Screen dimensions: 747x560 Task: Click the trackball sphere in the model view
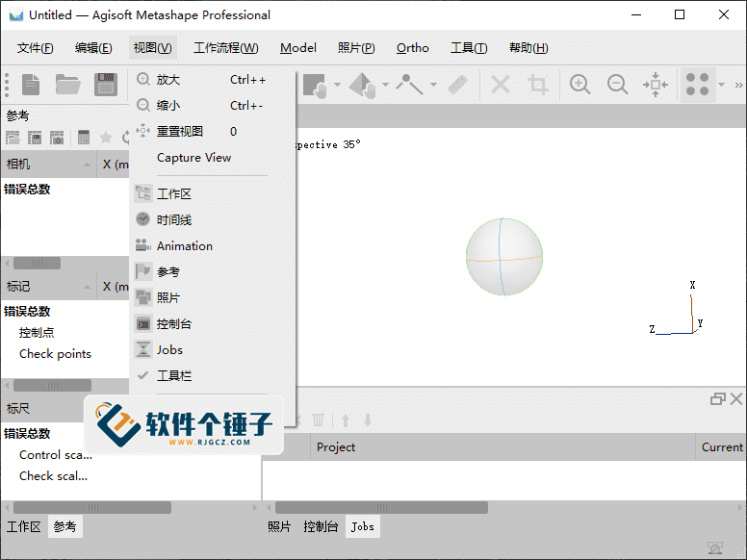[x=504, y=257]
